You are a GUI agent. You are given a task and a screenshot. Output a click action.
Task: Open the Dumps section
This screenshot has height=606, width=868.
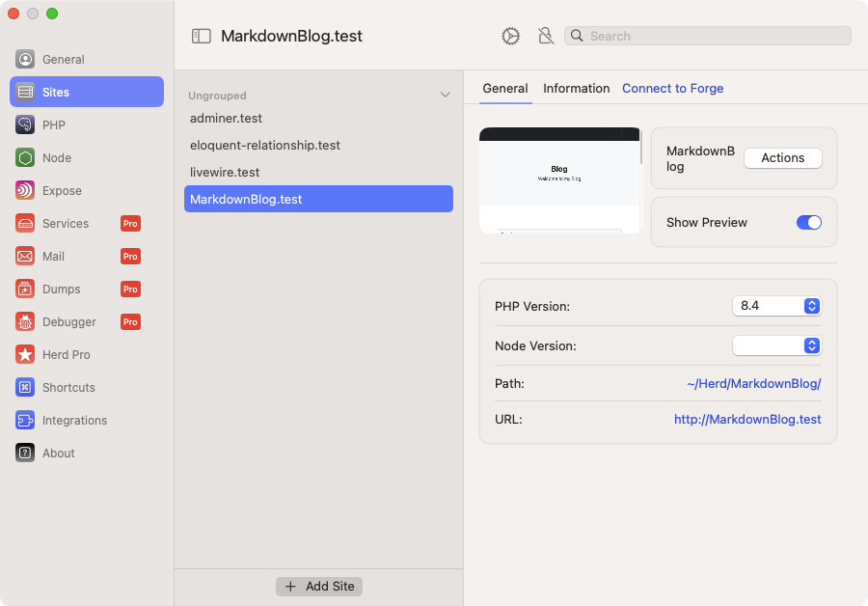61,289
